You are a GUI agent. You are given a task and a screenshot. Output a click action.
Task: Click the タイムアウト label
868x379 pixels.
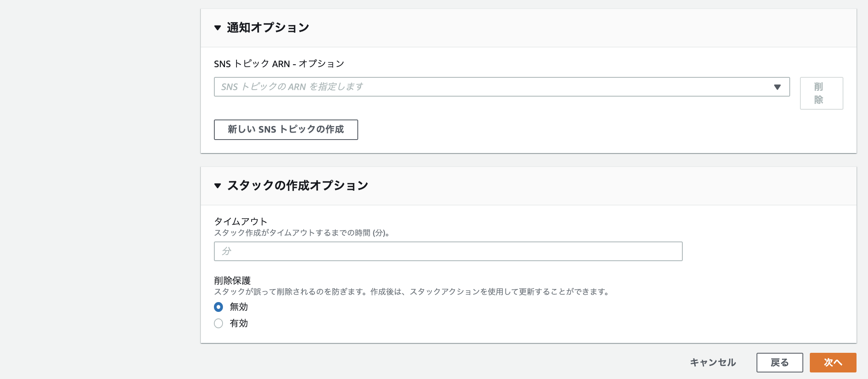click(x=241, y=221)
